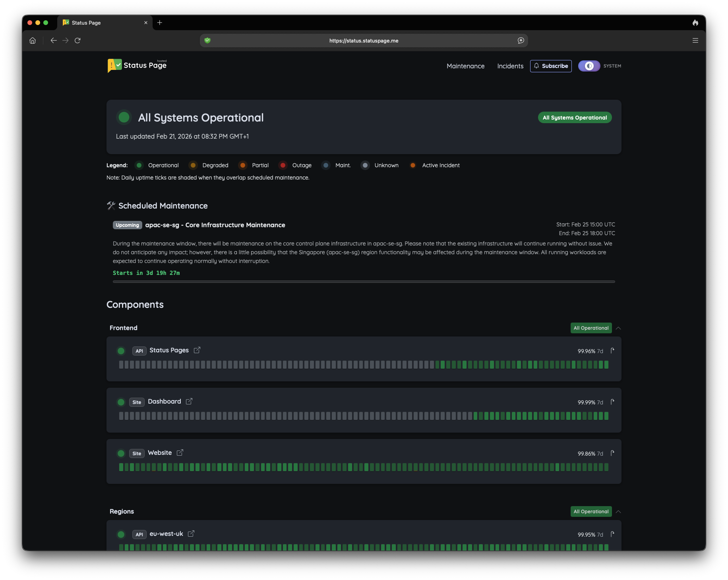The image size is (728, 580).
Task: Open the browser hamburger menu
Action: point(695,41)
